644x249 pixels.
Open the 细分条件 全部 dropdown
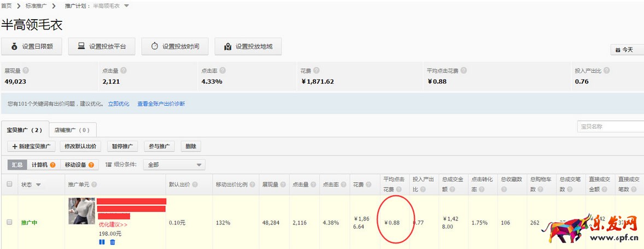[174, 165]
